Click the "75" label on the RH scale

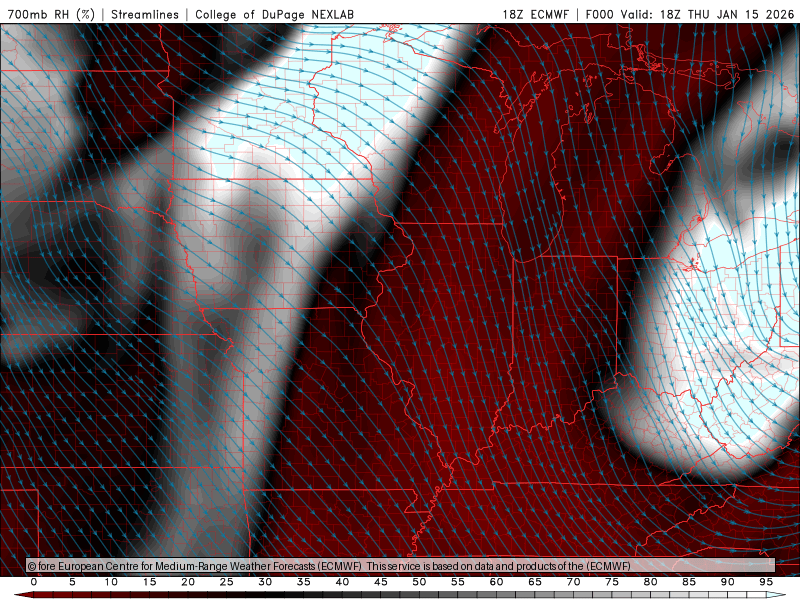click(x=612, y=582)
